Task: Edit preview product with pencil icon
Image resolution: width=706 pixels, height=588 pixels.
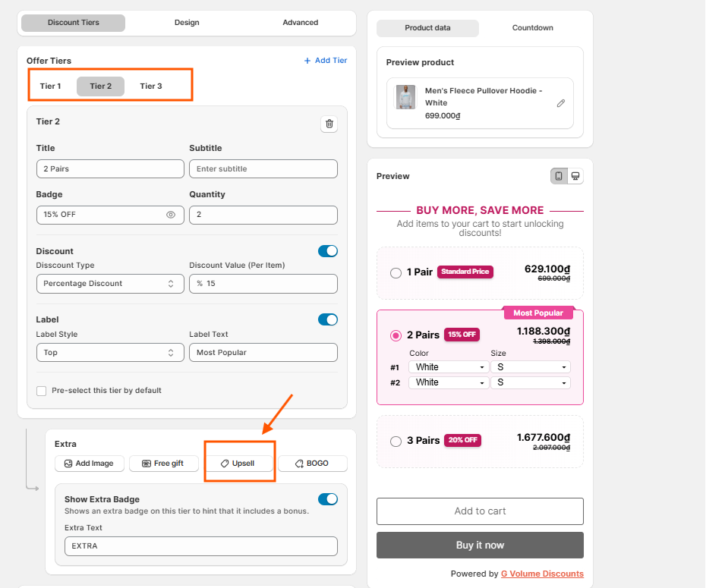Action: 560,103
